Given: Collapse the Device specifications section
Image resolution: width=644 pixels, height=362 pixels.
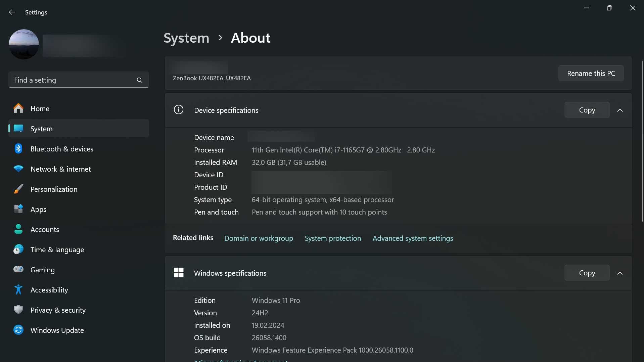Looking at the screenshot, I should pyautogui.click(x=620, y=110).
